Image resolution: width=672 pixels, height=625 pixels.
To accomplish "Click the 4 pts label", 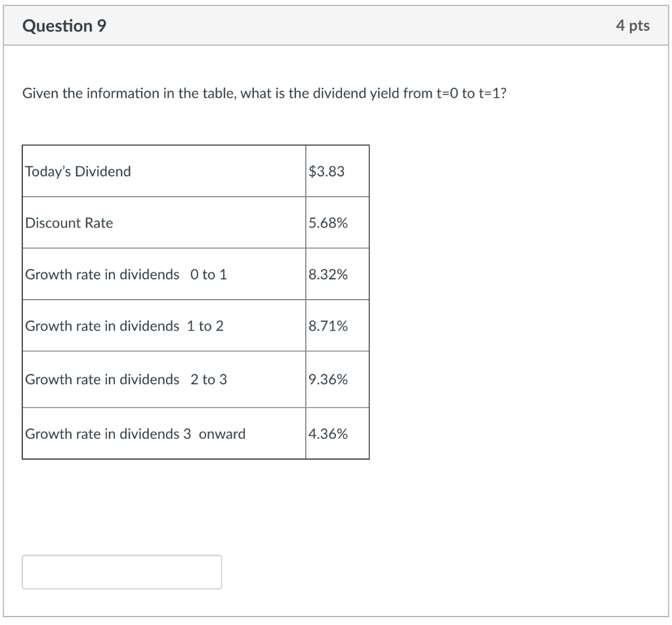I will coord(633,26).
